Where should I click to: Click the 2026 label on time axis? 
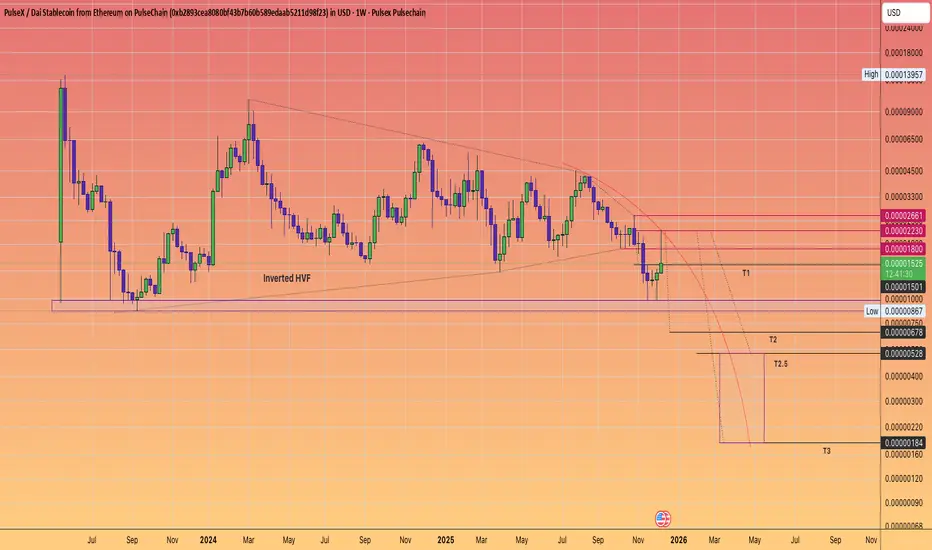678,540
